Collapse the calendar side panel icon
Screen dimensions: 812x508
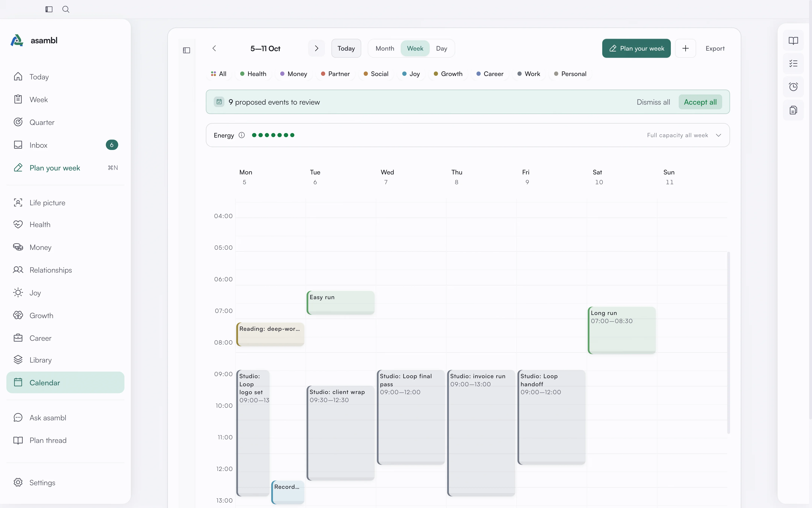point(187,50)
